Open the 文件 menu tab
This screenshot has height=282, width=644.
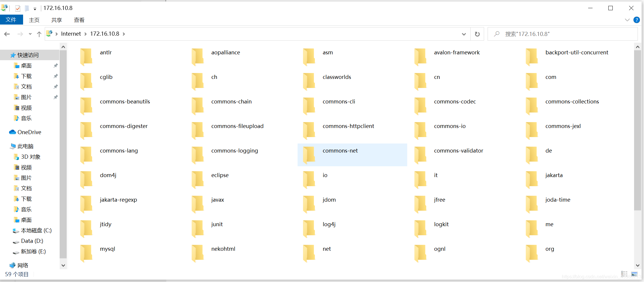11,20
